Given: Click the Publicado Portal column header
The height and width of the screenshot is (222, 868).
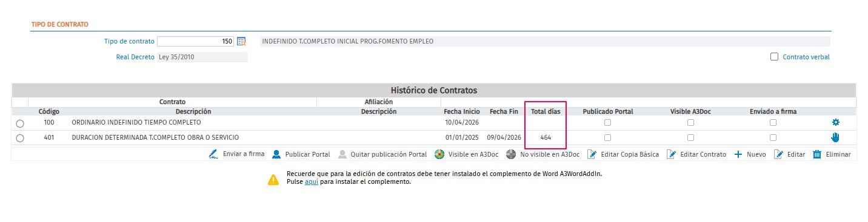Looking at the screenshot, I should (608, 111).
